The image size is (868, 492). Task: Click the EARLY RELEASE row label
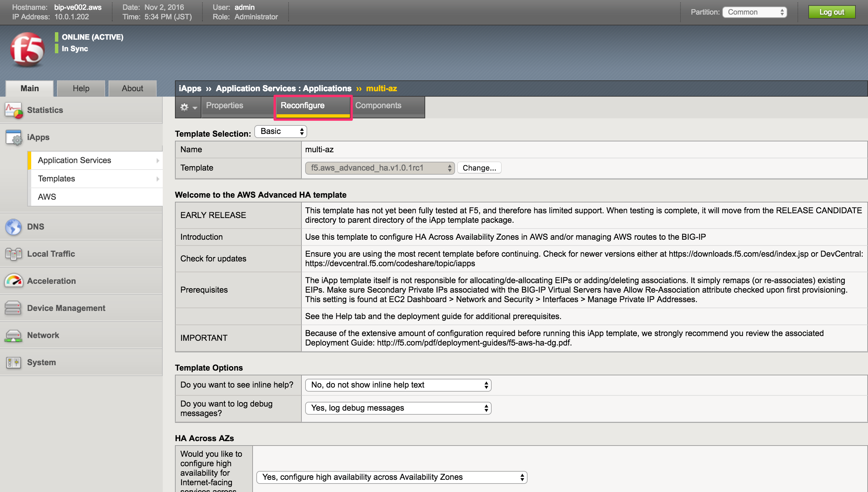pos(213,215)
